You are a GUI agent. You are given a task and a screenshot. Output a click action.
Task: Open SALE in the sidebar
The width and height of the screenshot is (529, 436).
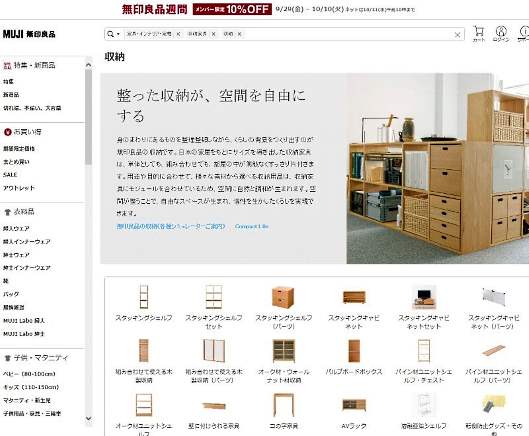pos(10,175)
